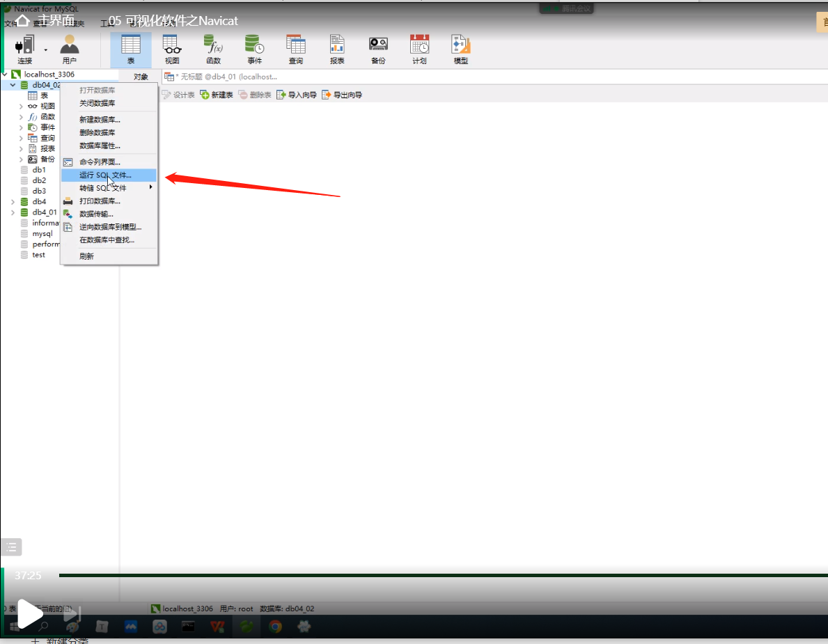This screenshot has height=644, width=828.
Task: Open Chrome from the taskbar
Action: [x=274, y=627]
